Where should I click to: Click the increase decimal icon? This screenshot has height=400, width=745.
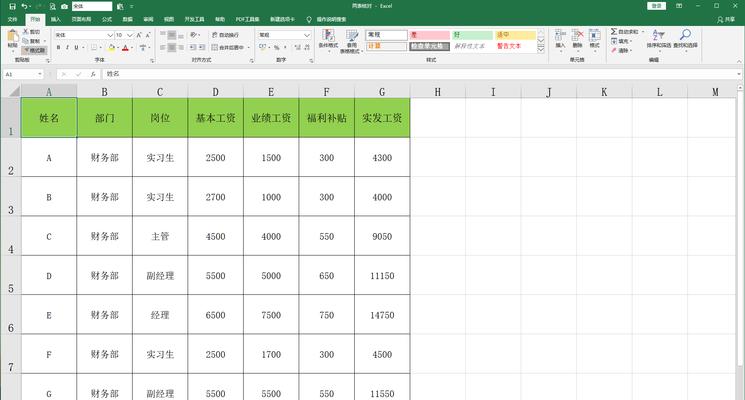[297, 48]
